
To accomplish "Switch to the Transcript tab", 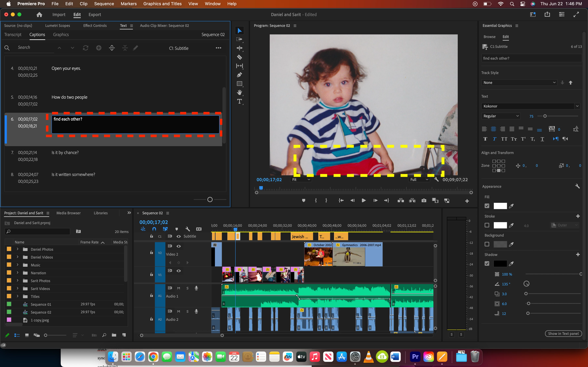I will (13, 35).
